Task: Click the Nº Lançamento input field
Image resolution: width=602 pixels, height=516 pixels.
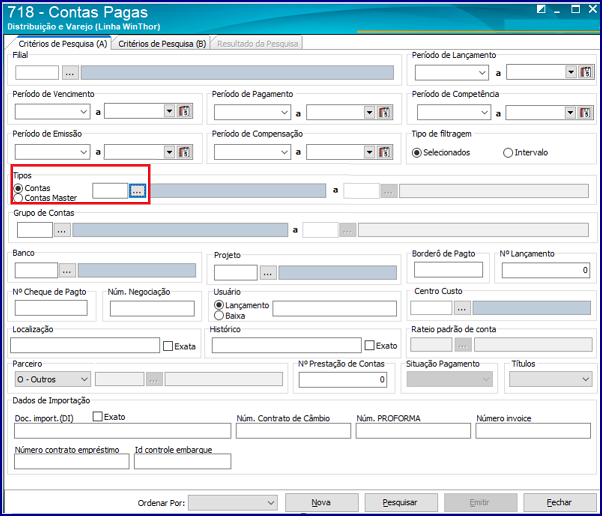Action: pos(546,270)
